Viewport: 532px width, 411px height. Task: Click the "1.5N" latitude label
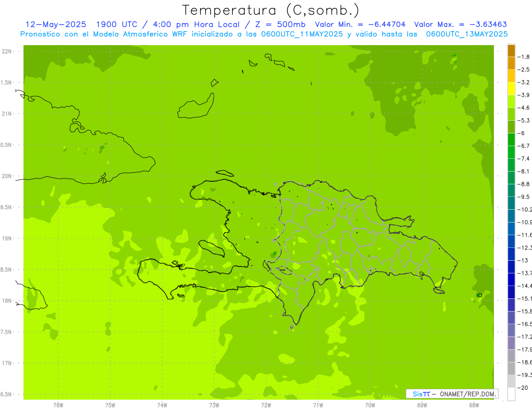pos(7,82)
